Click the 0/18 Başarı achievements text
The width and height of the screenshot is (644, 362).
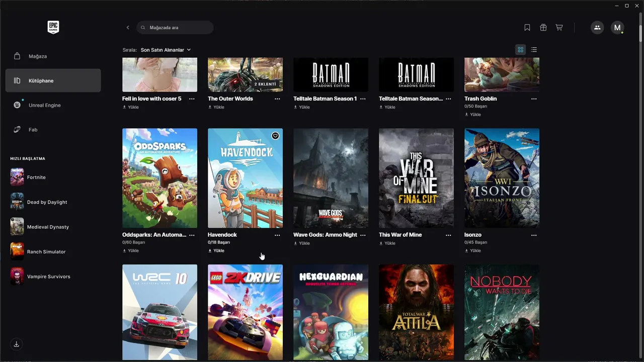click(x=219, y=242)
